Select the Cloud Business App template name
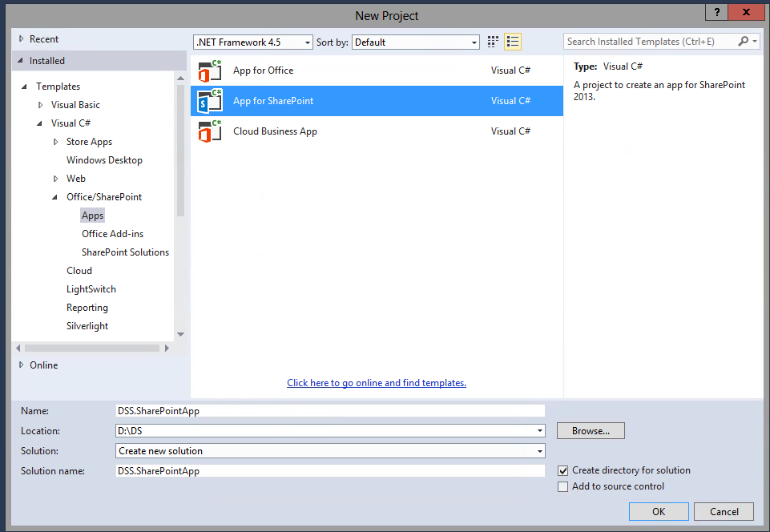The width and height of the screenshot is (770, 532). pyautogui.click(x=275, y=131)
